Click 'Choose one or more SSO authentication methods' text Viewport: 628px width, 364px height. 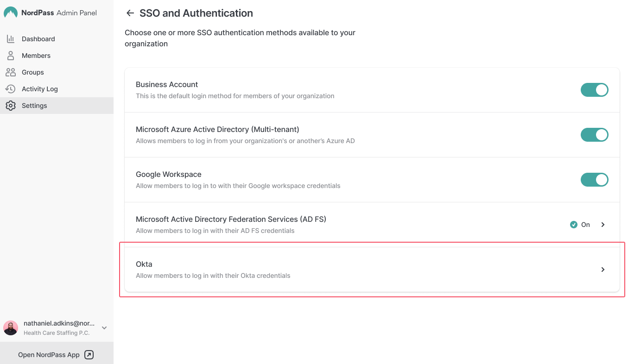pyautogui.click(x=240, y=38)
